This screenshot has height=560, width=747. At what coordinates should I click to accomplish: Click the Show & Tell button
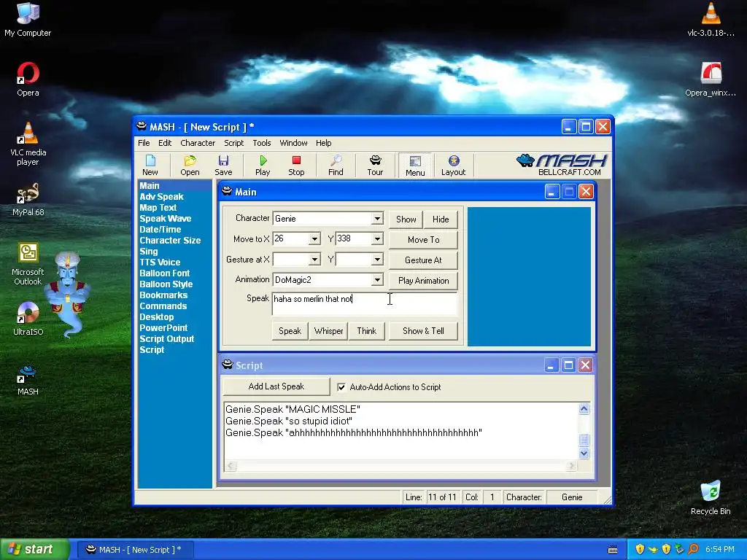coord(424,331)
